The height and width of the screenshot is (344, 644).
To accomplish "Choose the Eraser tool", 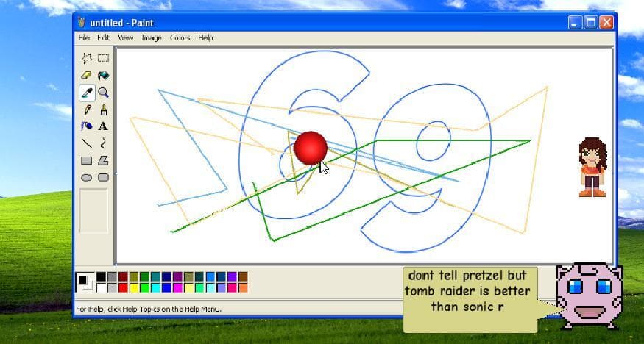I will tap(87, 76).
